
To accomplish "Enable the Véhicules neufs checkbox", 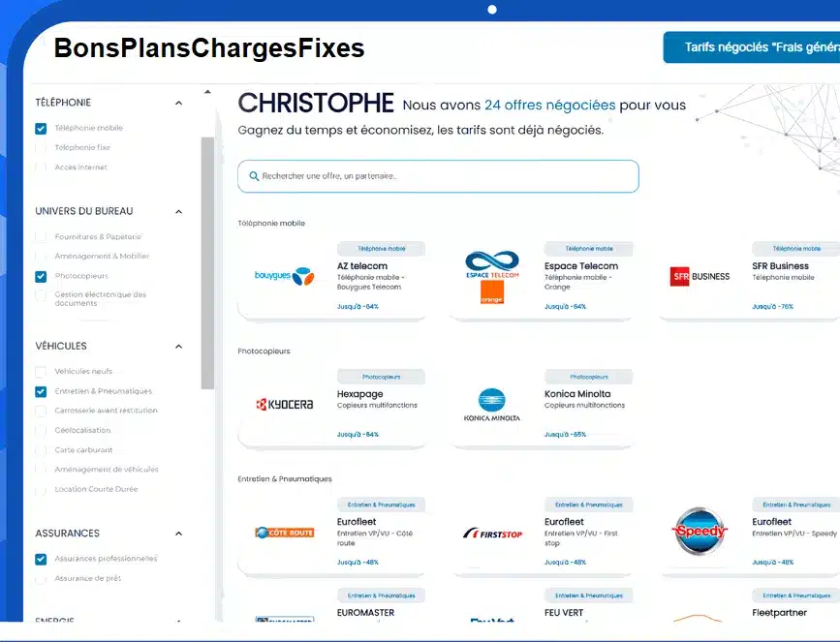I will [x=41, y=372].
